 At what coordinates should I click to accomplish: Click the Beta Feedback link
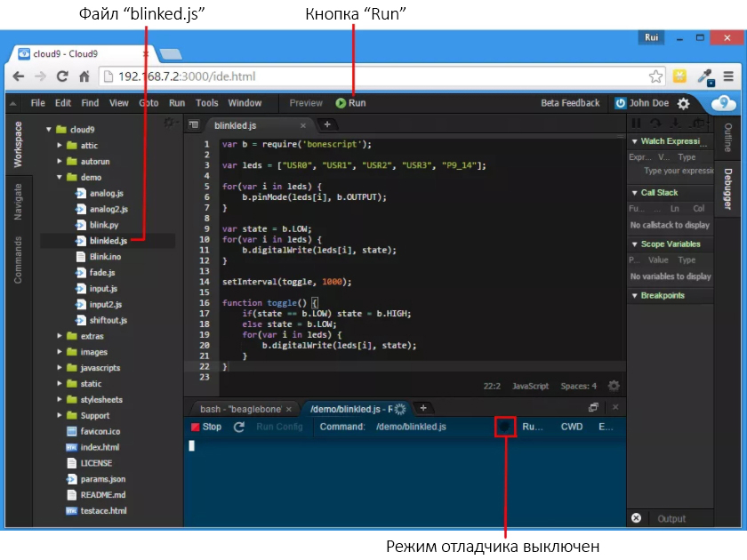[570, 103]
